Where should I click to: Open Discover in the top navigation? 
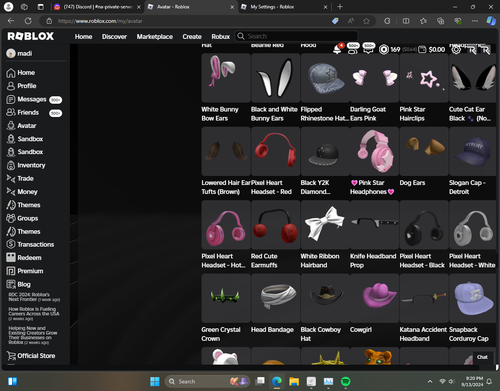point(114,37)
